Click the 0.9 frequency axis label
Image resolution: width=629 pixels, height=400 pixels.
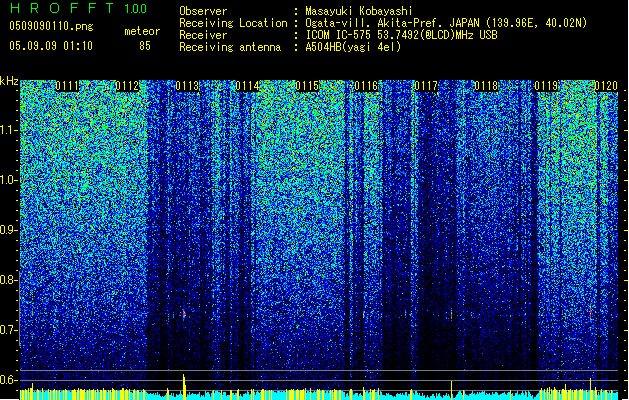pyautogui.click(x=8, y=230)
